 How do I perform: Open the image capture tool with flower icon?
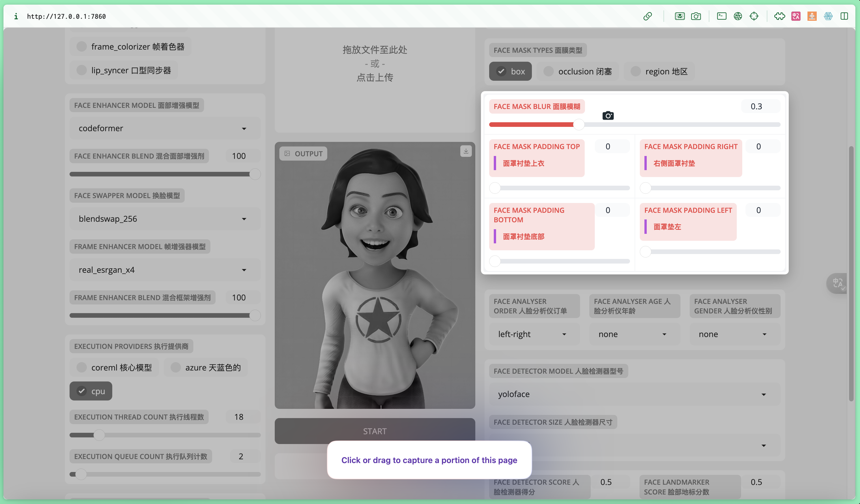point(679,16)
